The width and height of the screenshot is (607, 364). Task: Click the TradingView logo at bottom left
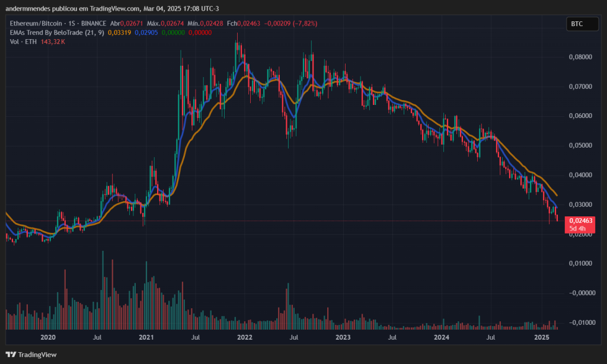31,355
